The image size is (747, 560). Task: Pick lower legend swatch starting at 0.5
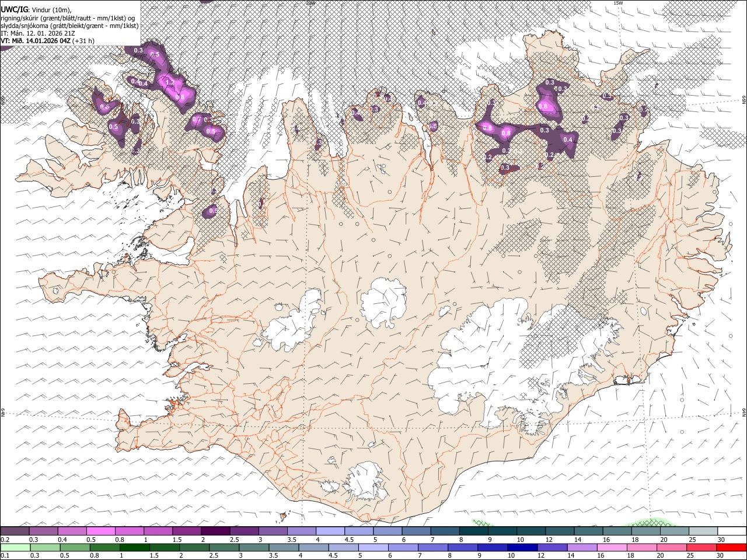(75, 547)
